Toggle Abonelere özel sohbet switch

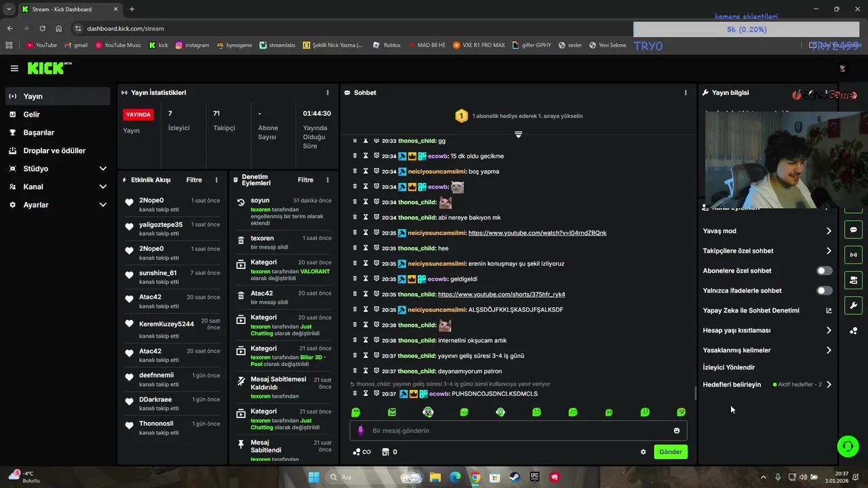pyautogui.click(x=824, y=270)
